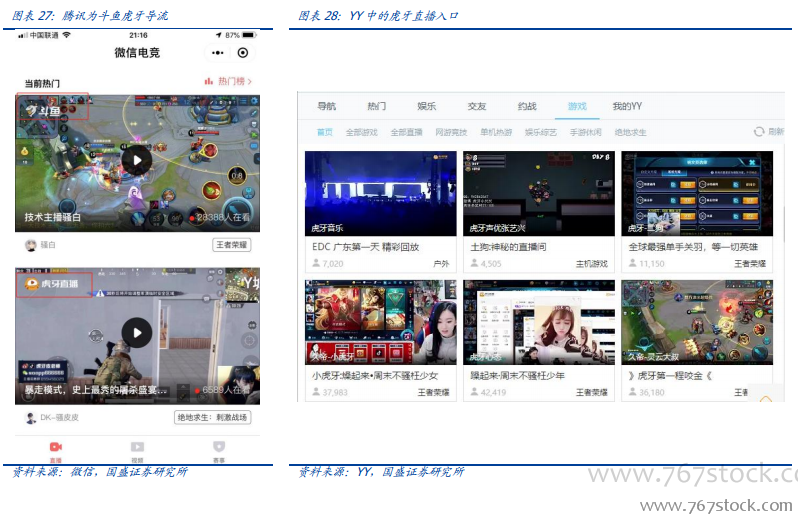Select the 单机热游 sub-category
Image resolution: width=798 pixels, height=520 pixels.
point(496,132)
